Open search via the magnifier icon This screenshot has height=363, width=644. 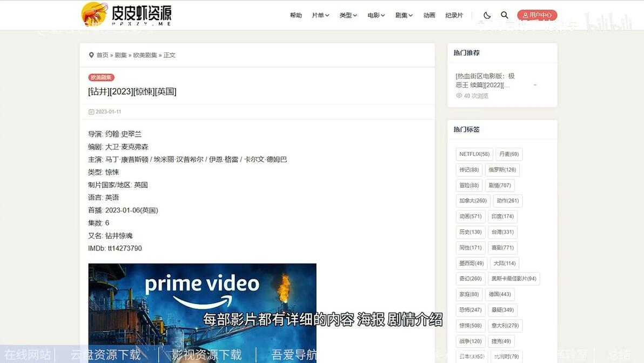point(504,15)
